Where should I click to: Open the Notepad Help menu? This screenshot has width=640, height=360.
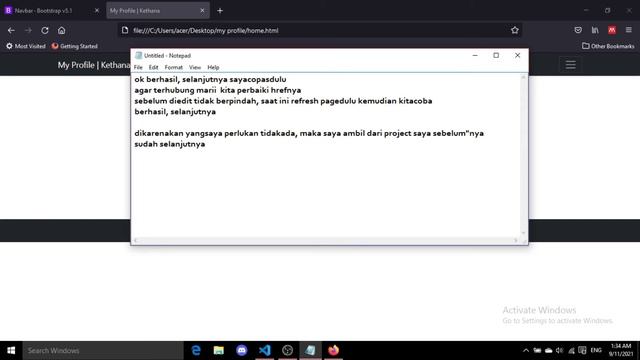(x=213, y=67)
